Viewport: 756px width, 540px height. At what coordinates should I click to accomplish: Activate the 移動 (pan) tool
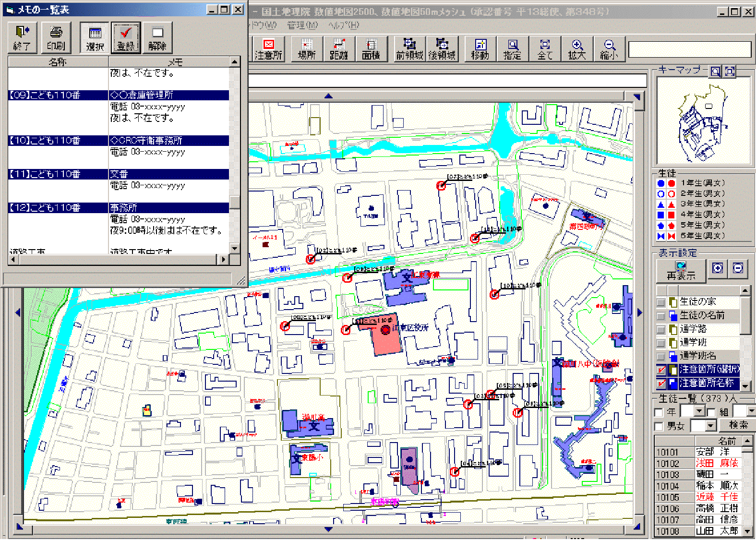tap(480, 49)
